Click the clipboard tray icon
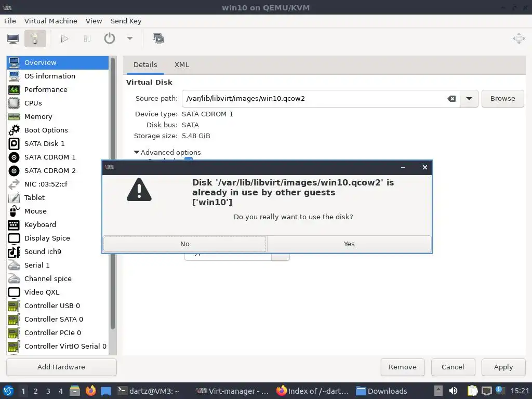Image resolution: width=532 pixels, height=399 pixels. 472,391
